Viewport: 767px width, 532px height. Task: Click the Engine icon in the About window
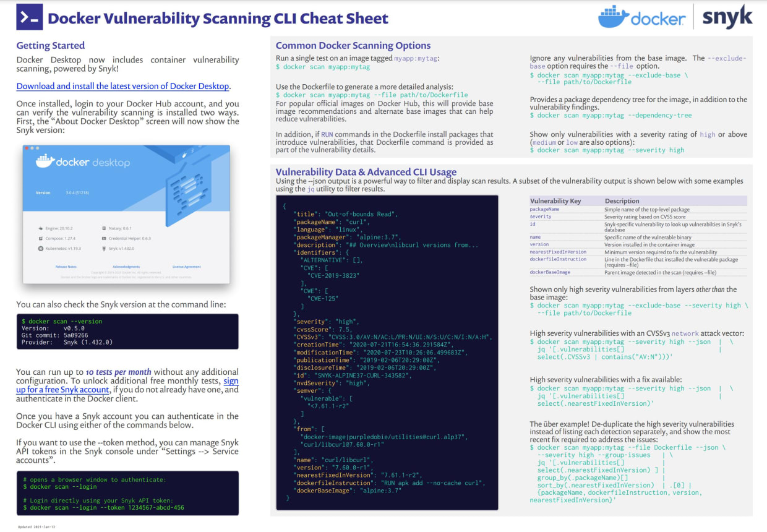(x=40, y=228)
